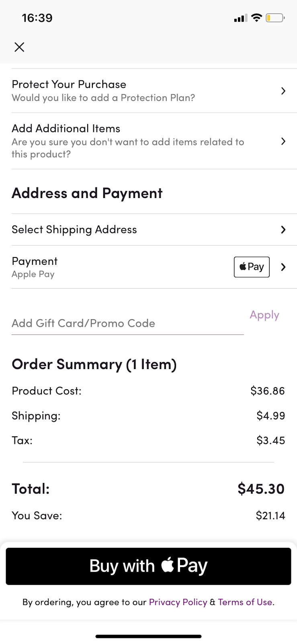Tap the cellular signal bars icon
Viewport: 297px width, 644px height.
240,18
